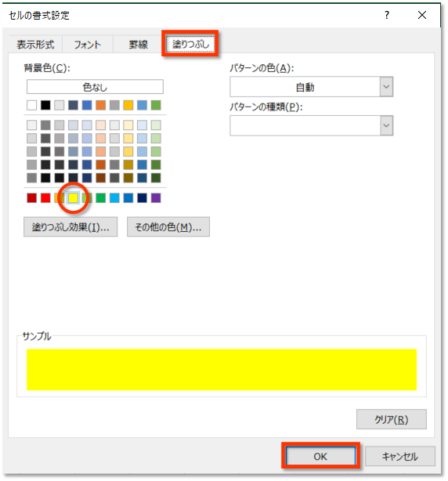Open the パターンの色 dropdown arrow
The image size is (448, 481).
pyautogui.click(x=386, y=87)
